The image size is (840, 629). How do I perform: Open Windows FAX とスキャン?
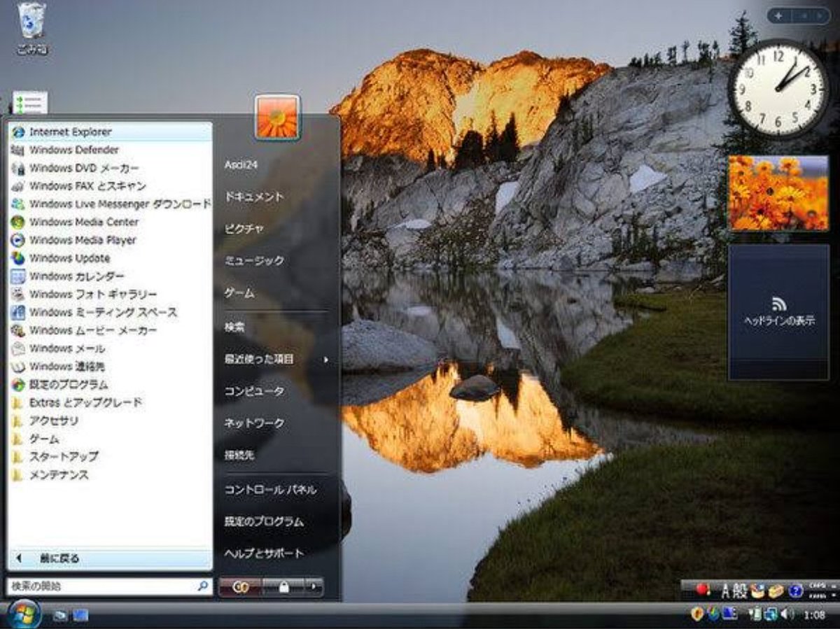pyautogui.click(x=110, y=186)
